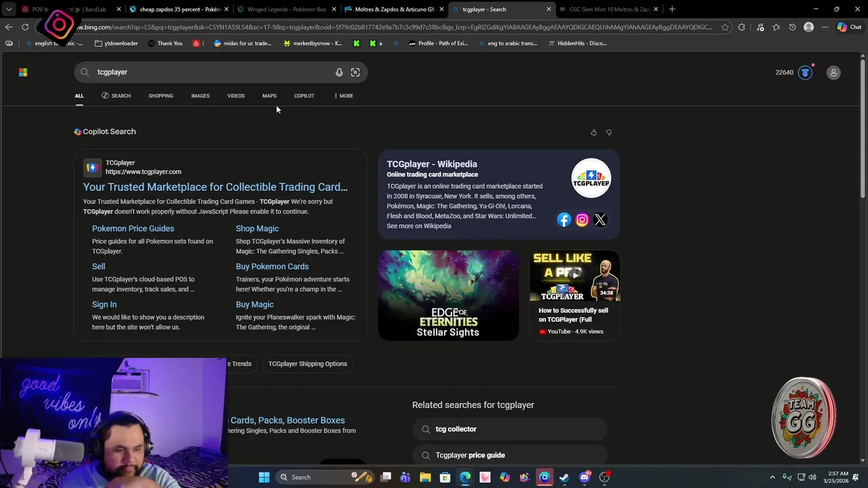This screenshot has width=868, height=488.
Task: Click the round TCGplayer logo image
Action: point(591,178)
